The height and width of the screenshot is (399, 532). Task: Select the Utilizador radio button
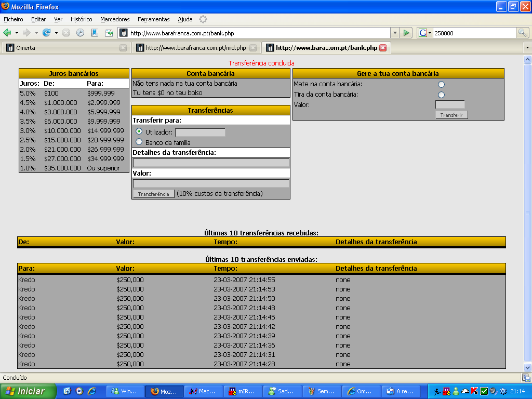coord(139,132)
